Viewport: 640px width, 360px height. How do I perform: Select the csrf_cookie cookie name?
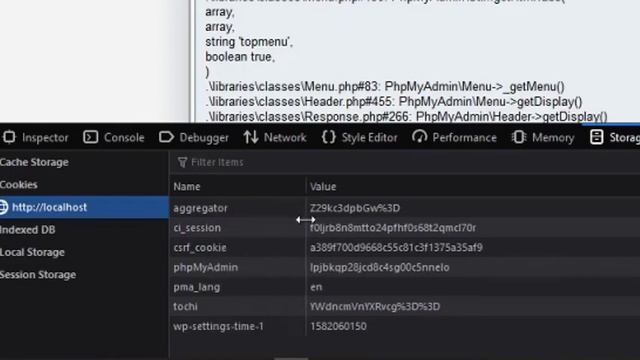(200, 247)
